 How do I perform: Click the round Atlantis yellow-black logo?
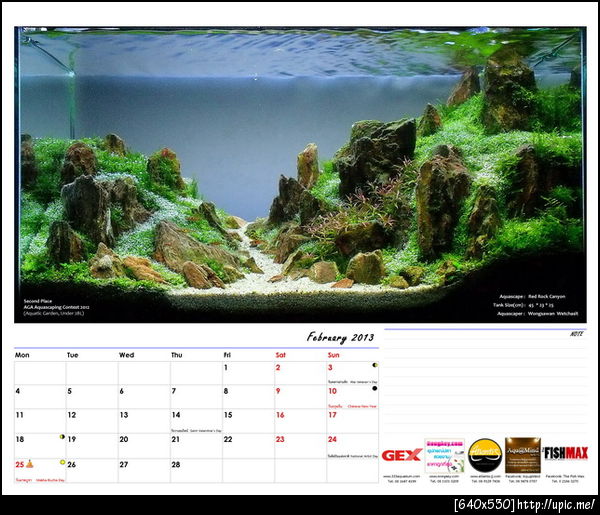(485, 455)
